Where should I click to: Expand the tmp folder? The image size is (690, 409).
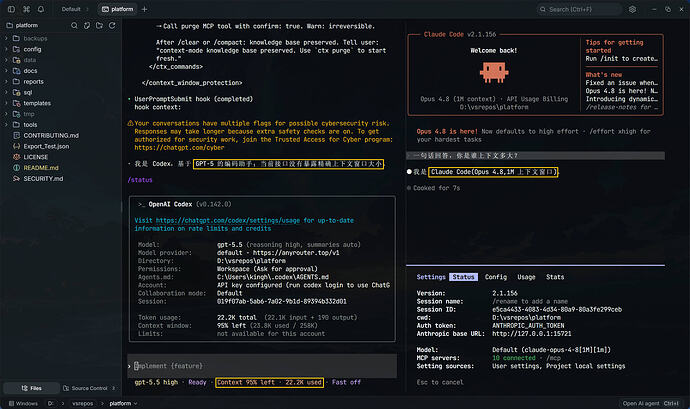[x=6, y=114]
